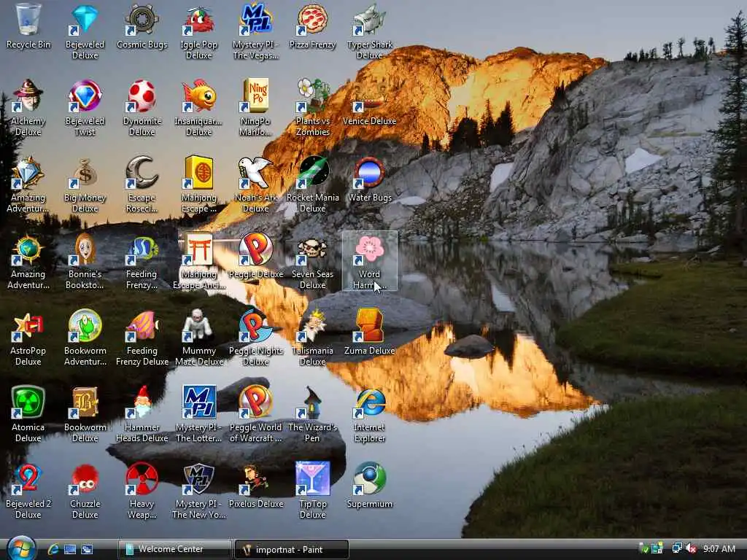Open Escape Rosecliff moon icon
Screen dimensions: 747x560
tap(142, 184)
